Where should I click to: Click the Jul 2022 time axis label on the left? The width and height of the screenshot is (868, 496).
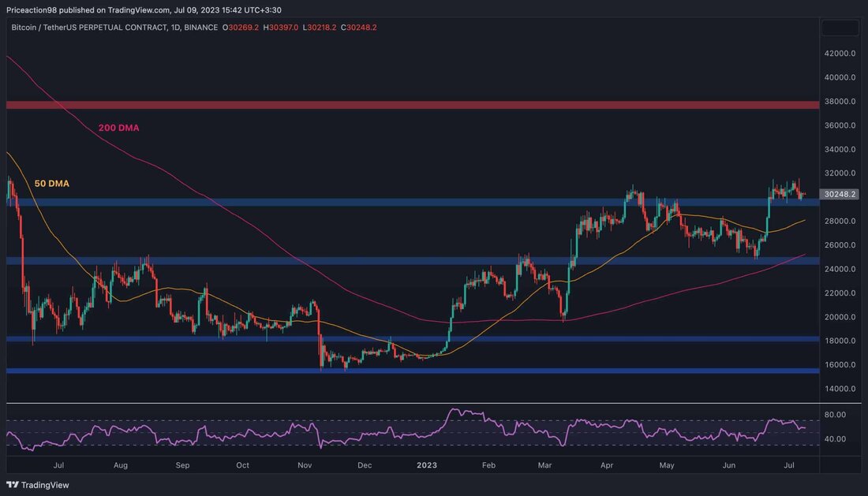pos(58,465)
